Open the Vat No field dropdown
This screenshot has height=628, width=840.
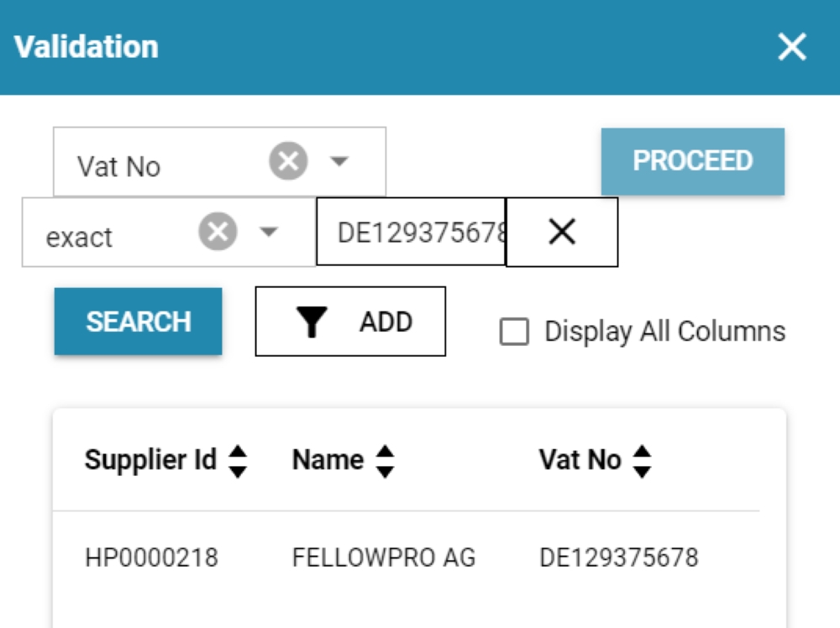[x=339, y=161]
